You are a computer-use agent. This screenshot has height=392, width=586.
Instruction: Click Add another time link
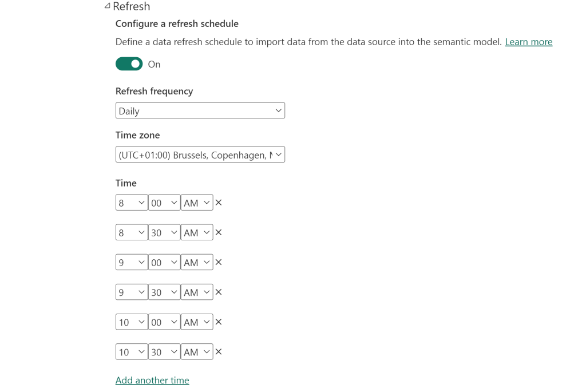[x=152, y=380]
